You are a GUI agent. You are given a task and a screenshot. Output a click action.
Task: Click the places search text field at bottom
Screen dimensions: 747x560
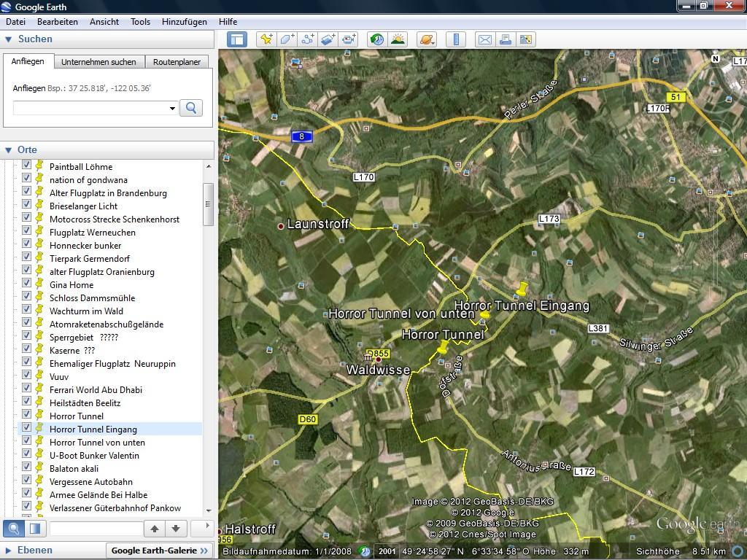pos(96,529)
